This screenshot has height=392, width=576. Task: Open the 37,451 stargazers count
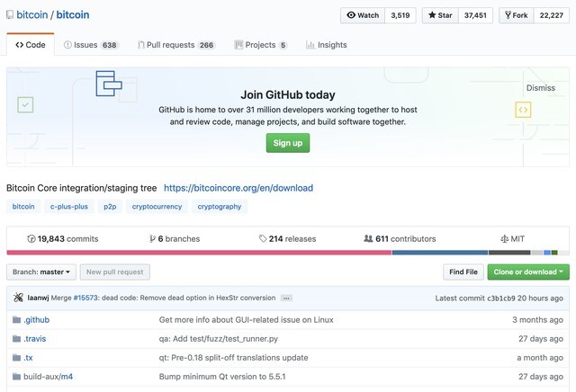(x=475, y=15)
